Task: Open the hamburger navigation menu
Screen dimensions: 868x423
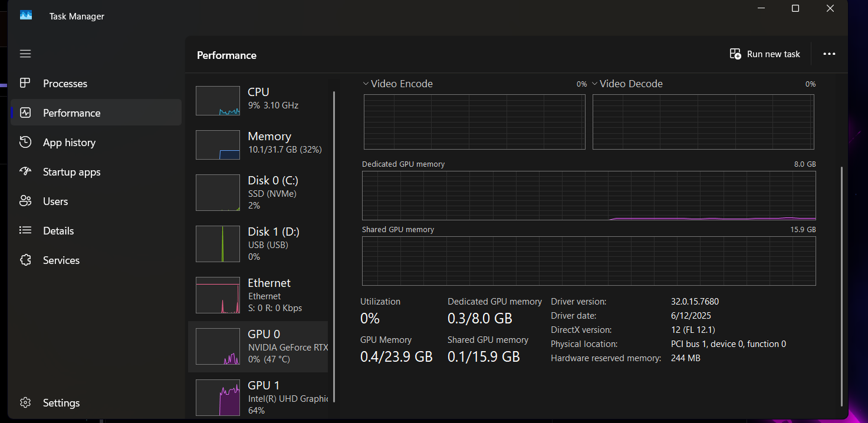Action: click(25, 54)
